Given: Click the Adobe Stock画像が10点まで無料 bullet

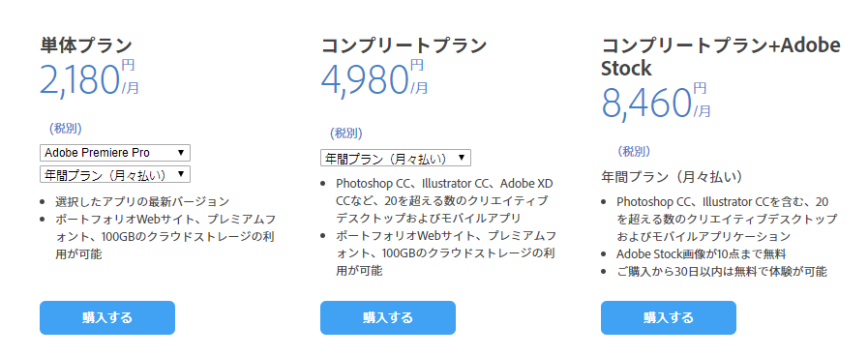Looking at the screenshot, I should [x=702, y=254].
